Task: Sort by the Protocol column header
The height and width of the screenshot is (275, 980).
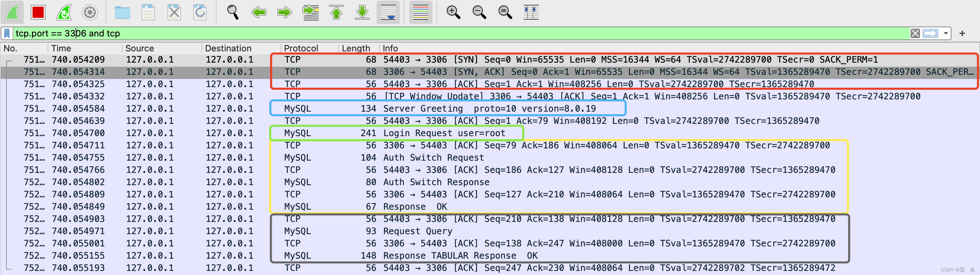Action: [x=310, y=48]
